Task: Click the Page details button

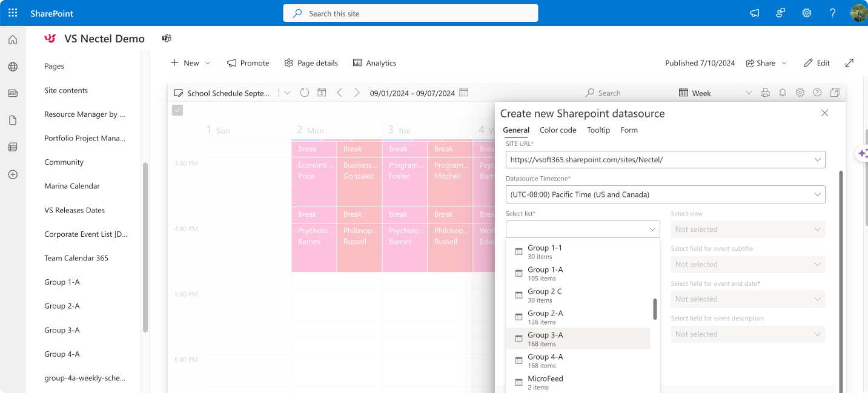Action: pos(311,63)
